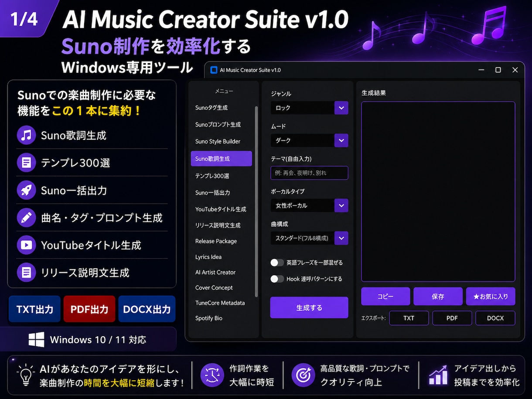
Task: Click the rocket icon beside Suno一括出力
Action: coord(26,190)
